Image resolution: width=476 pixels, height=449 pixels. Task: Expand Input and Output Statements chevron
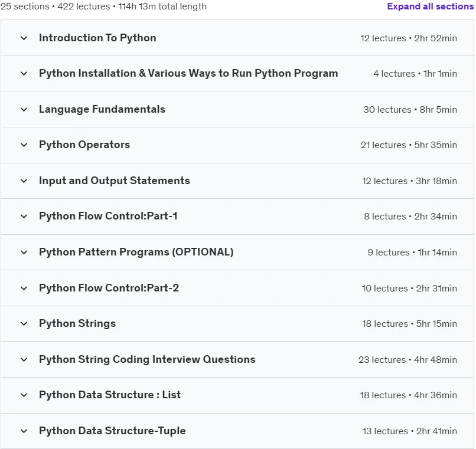[x=24, y=181]
